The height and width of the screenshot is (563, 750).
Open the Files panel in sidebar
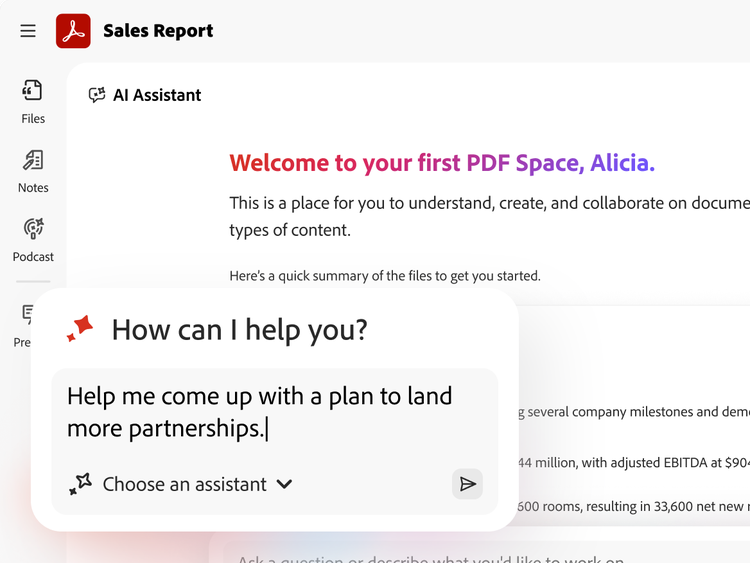[x=33, y=102]
